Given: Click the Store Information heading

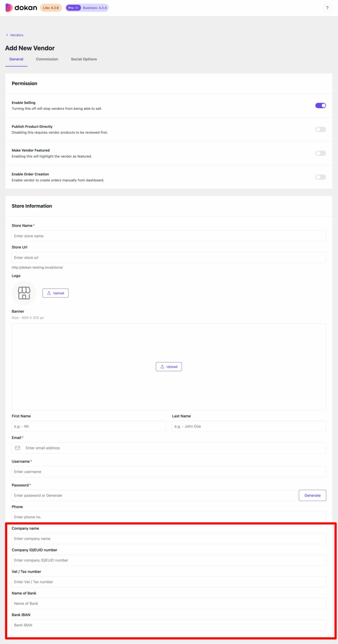Looking at the screenshot, I should (x=32, y=206).
